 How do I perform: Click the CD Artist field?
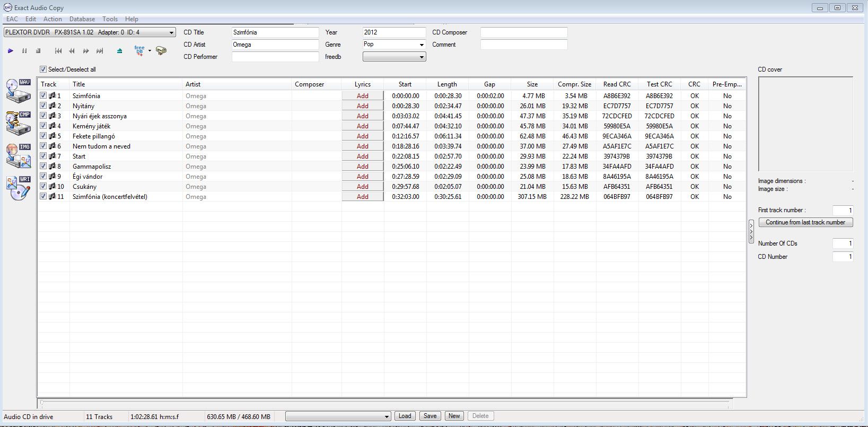coord(275,45)
